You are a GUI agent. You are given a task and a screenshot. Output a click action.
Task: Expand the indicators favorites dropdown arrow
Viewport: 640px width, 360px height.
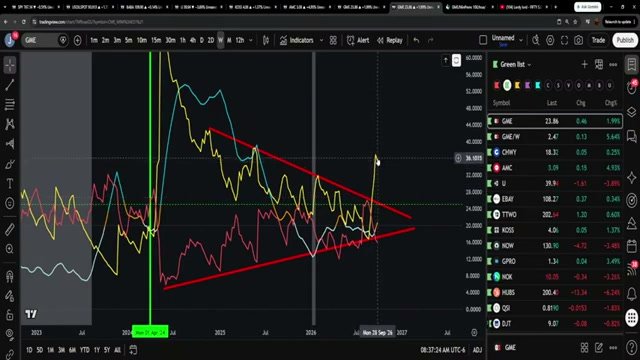point(321,40)
